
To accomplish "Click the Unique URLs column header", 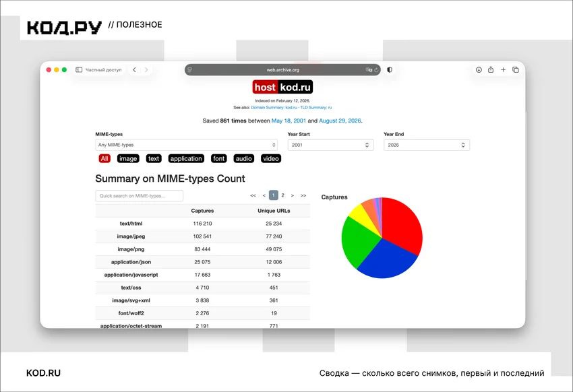I will pyautogui.click(x=274, y=211).
